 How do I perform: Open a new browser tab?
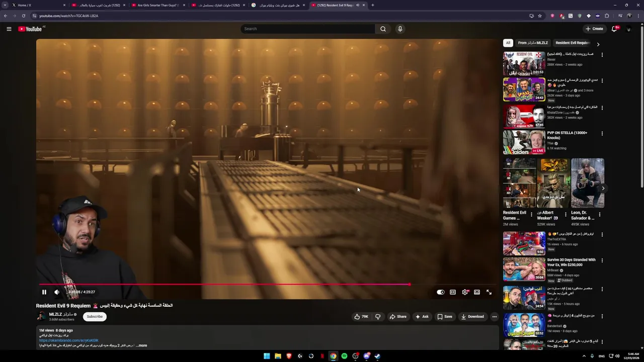(372, 5)
